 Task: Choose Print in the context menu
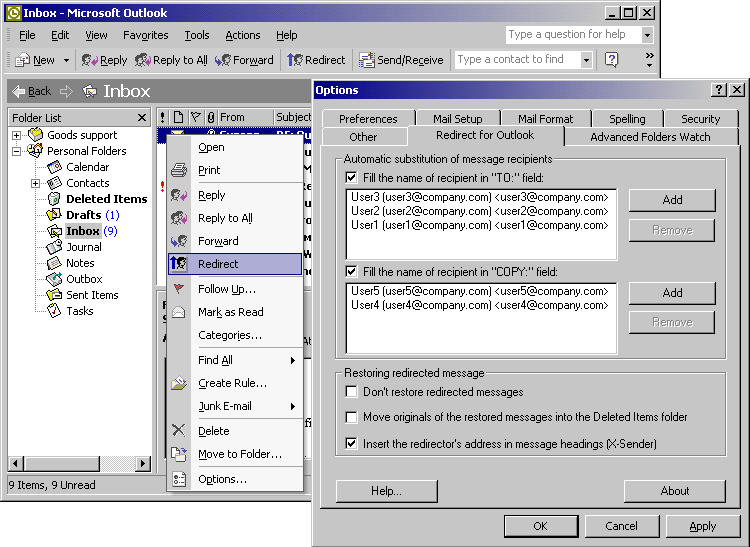tap(235, 170)
